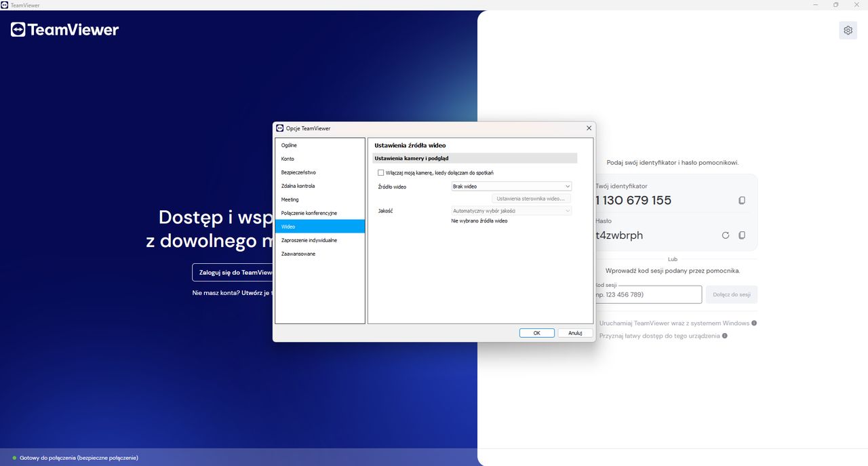This screenshot has width=868, height=466.
Task: Switch to Meeting settings section
Action: click(x=320, y=199)
